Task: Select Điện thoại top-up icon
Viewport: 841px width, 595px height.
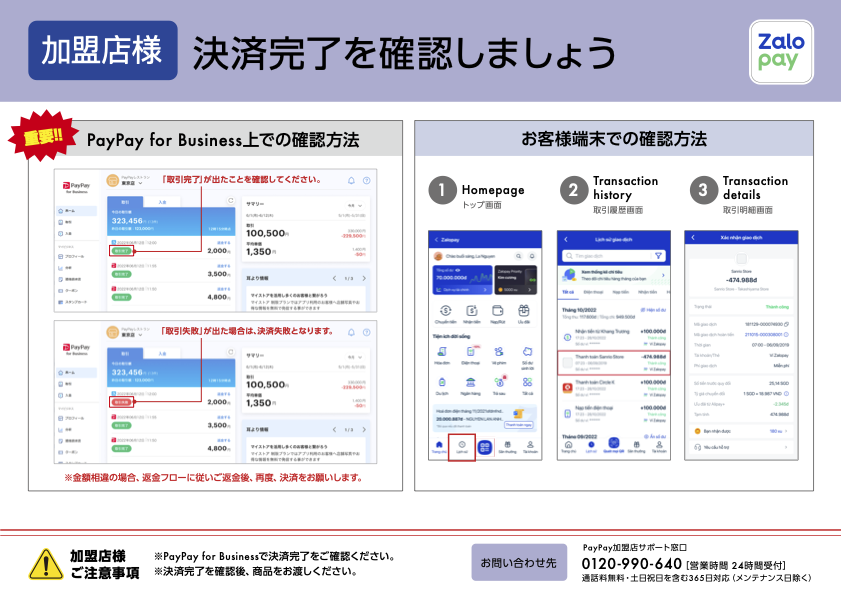Action: click(x=471, y=351)
